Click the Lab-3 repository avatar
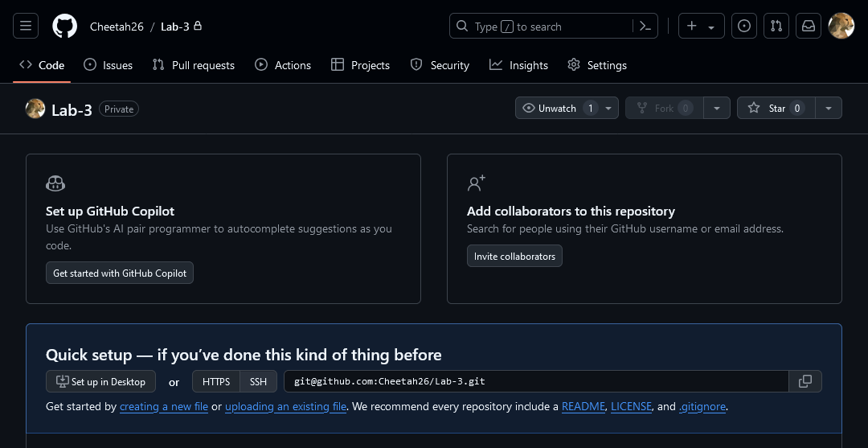The width and height of the screenshot is (868, 448). [x=35, y=109]
